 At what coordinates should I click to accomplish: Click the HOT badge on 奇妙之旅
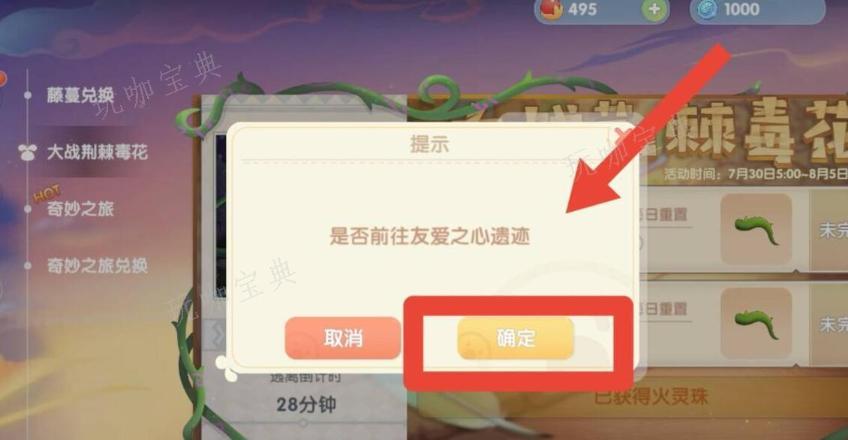pos(47,193)
